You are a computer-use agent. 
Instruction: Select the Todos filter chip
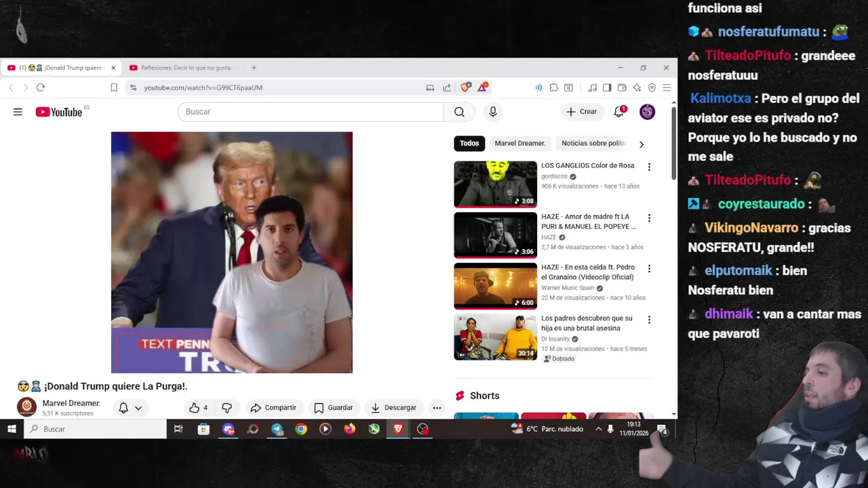(469, 143)
